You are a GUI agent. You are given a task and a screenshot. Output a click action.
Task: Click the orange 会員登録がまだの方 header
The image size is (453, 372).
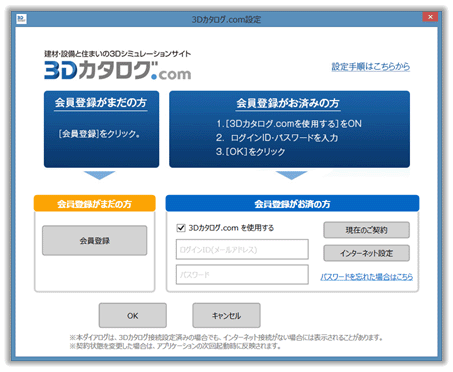[95, 203]
